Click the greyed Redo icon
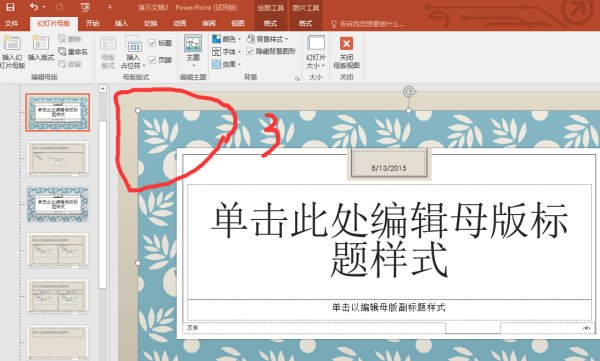The width and height of the screenshot is (600, 361). 59,7
